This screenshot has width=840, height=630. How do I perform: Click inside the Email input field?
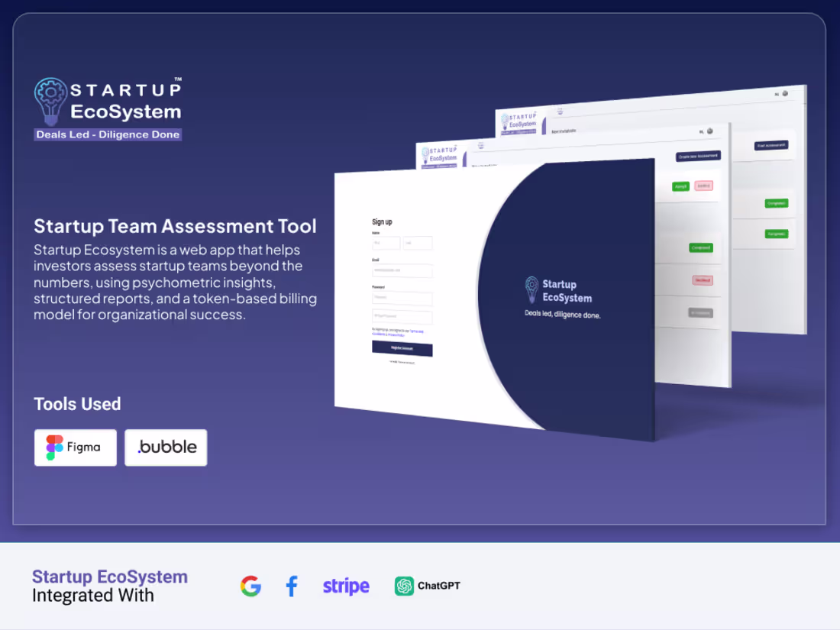coord(402,271)
